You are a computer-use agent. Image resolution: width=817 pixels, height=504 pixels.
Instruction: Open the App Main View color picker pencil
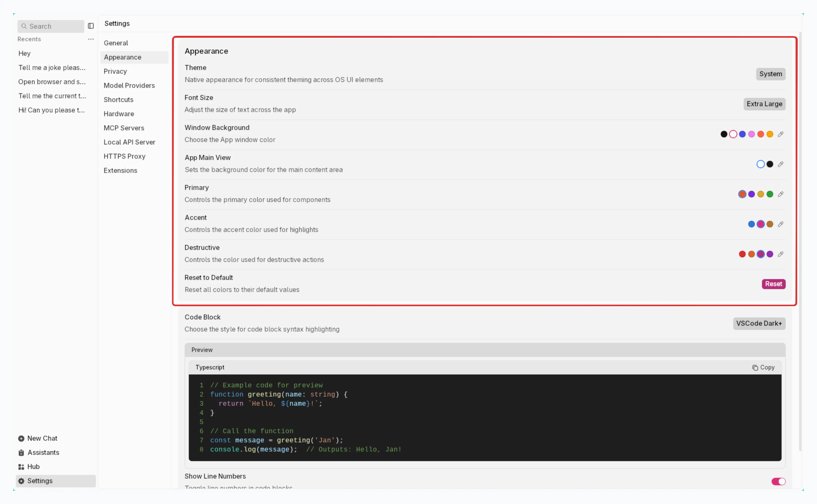click(x=780, y=164)
